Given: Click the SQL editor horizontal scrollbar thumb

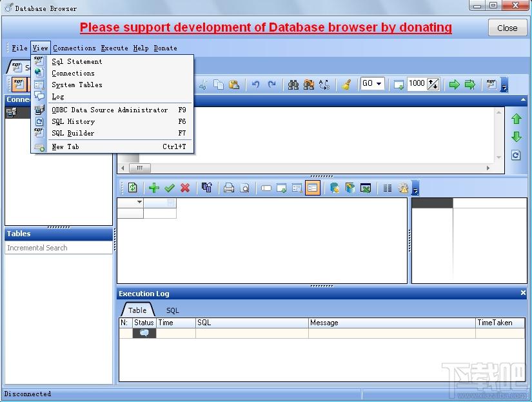Looking at the screenshot, I should [x=139, y=168].
